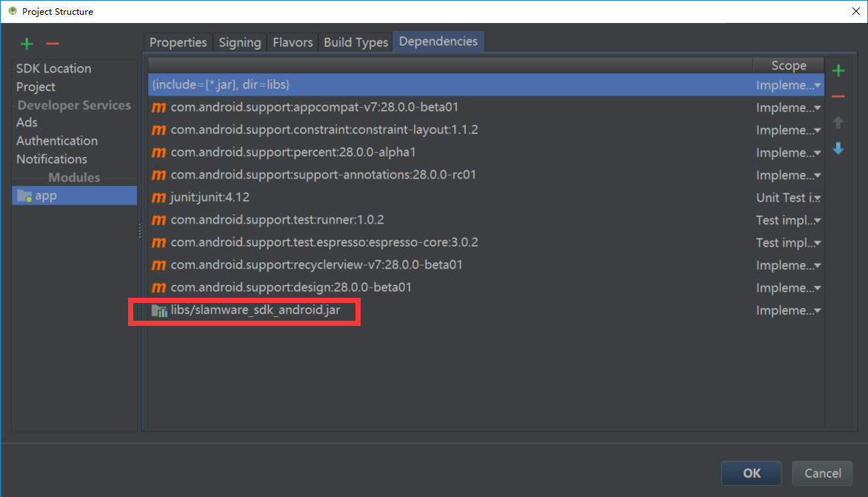
Task: Click the Maven icon for appcompat-v7 dependency
Action: 159,107
